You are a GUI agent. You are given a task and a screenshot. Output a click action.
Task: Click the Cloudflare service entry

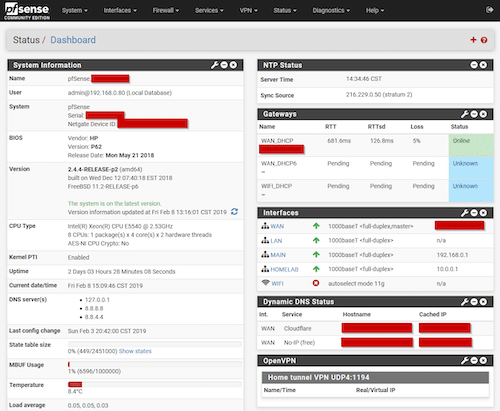298,329
